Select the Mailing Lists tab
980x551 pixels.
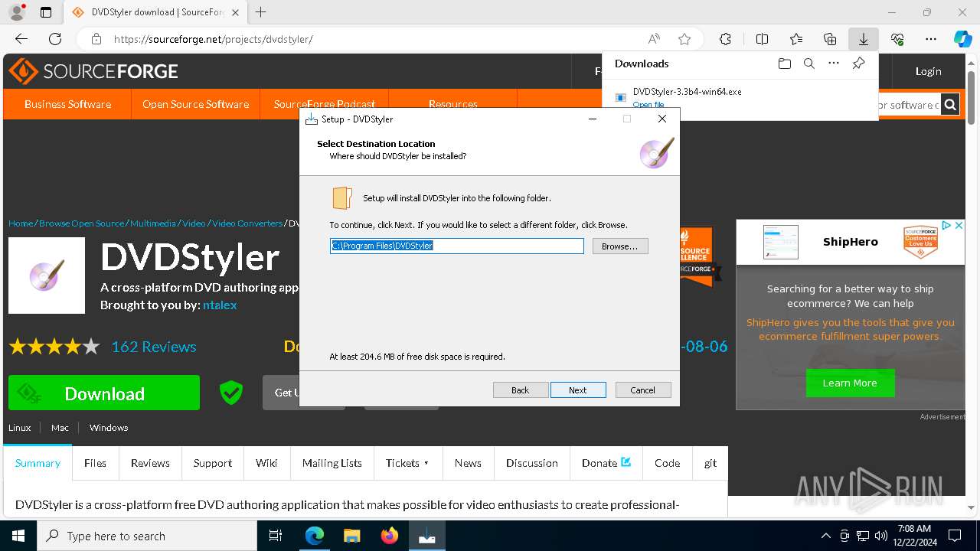[332, 463]
